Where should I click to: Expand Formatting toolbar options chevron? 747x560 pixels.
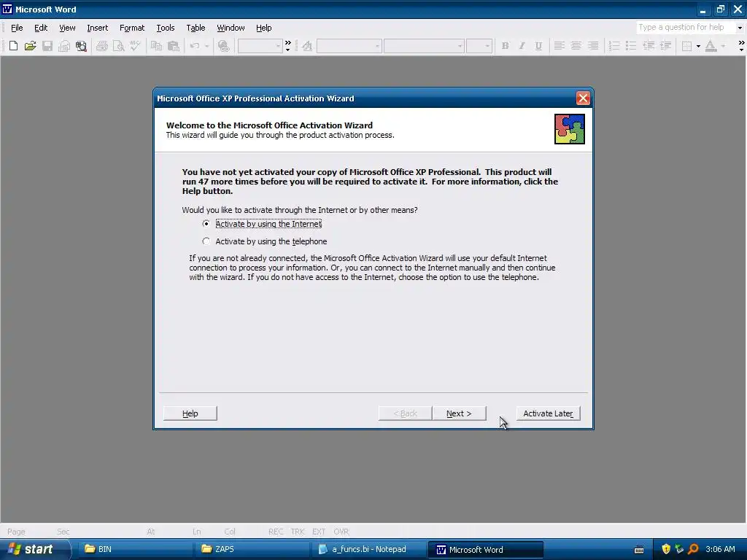click(x=741, y=46)
